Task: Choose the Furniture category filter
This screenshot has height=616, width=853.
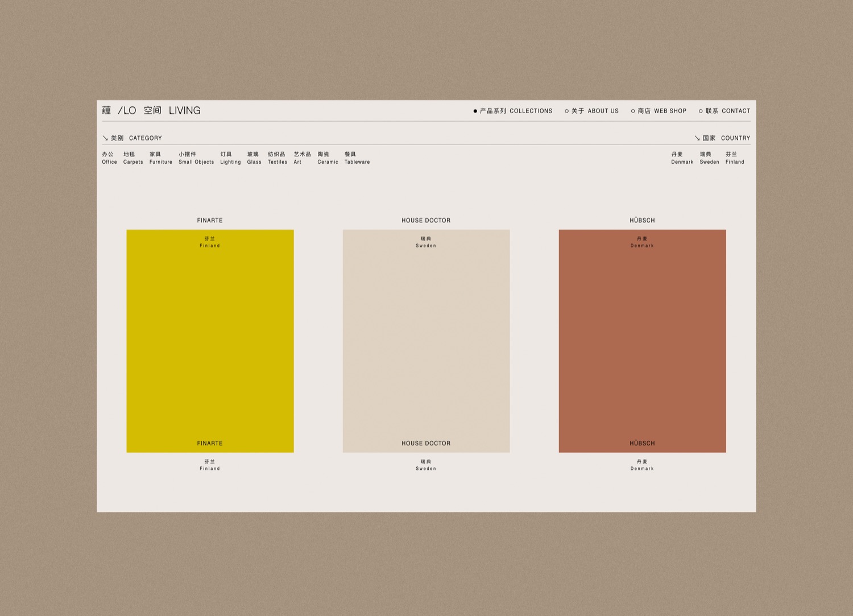Action: [x=160, y=158]
